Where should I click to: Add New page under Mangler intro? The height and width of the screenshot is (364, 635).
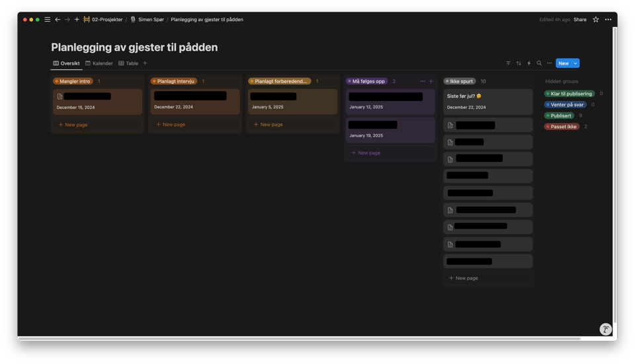tap(73, 125)
